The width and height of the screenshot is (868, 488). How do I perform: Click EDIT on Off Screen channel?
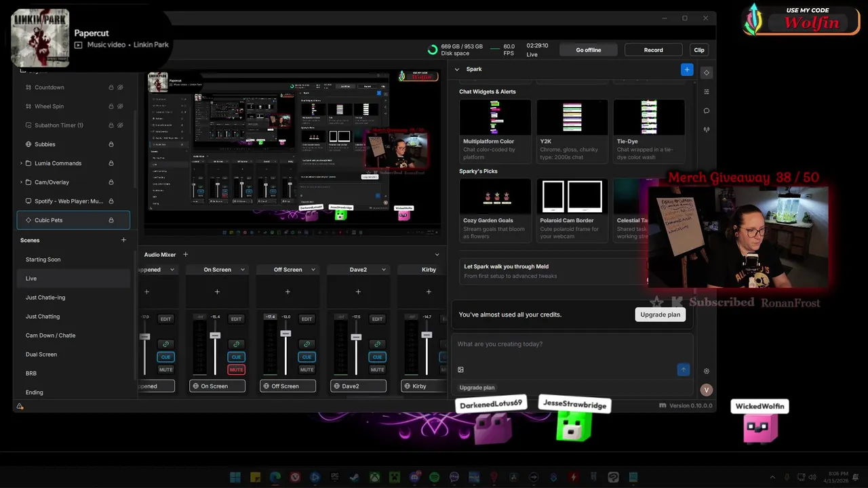coord(307,319)
